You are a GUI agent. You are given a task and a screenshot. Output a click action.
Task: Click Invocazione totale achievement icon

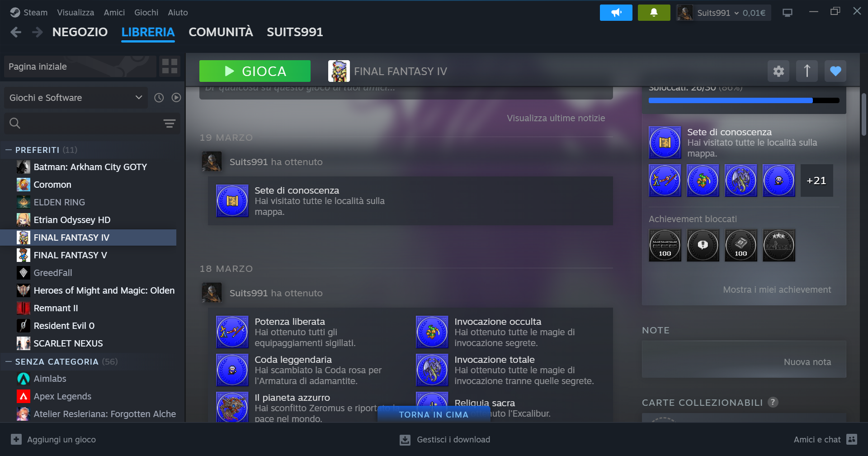pos(432,370)
